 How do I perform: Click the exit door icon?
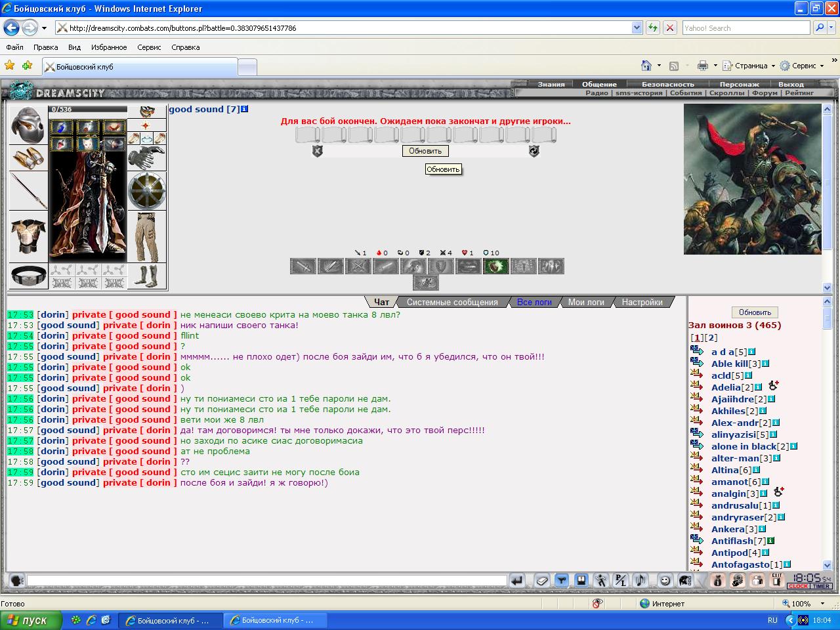tap(777, 580)
